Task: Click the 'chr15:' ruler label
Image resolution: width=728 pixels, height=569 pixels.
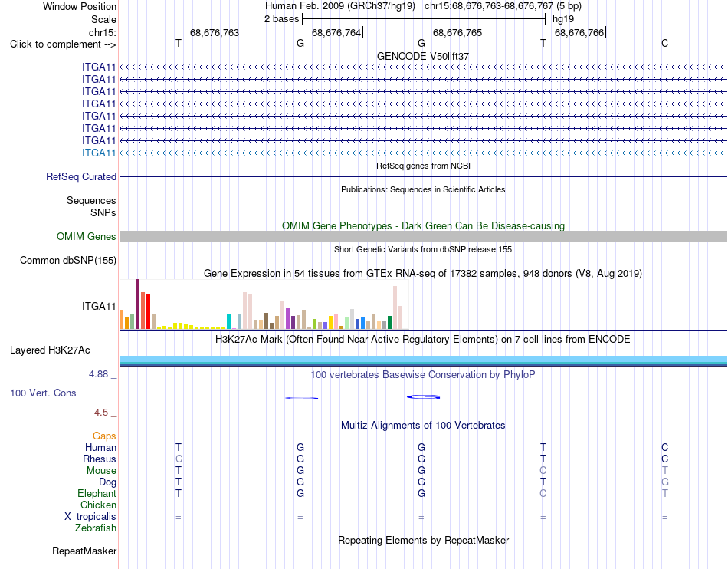Action: (x=102, y=32)
